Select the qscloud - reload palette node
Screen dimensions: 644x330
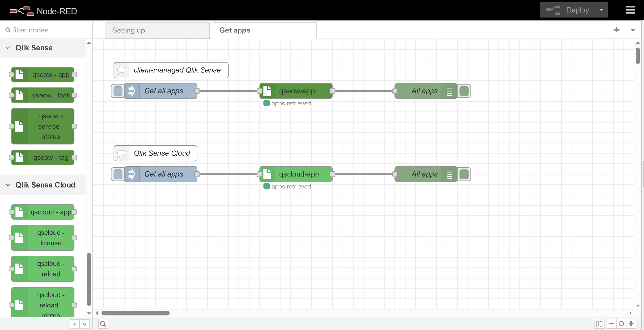(43, 269)
